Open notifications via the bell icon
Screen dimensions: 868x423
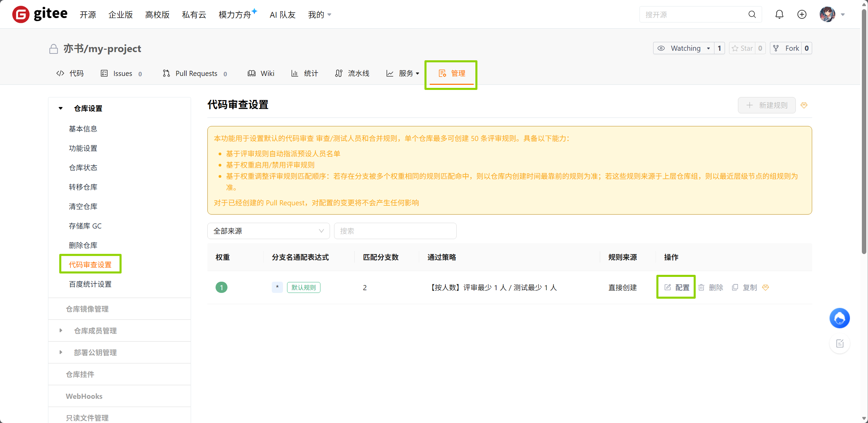(779, 14)
